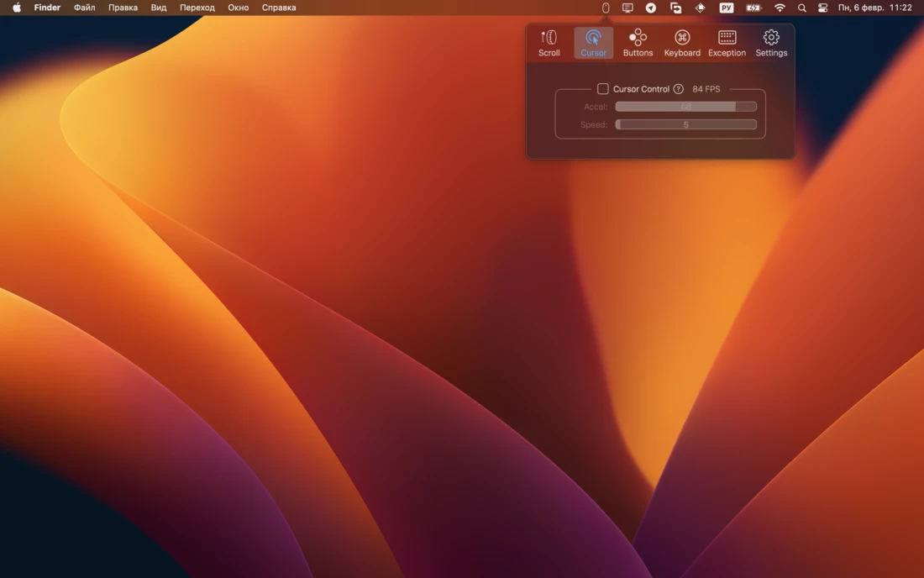The image size is (924, 578).
Task: Open Spotlight search magnifier
Action: [x=801, y=8]
